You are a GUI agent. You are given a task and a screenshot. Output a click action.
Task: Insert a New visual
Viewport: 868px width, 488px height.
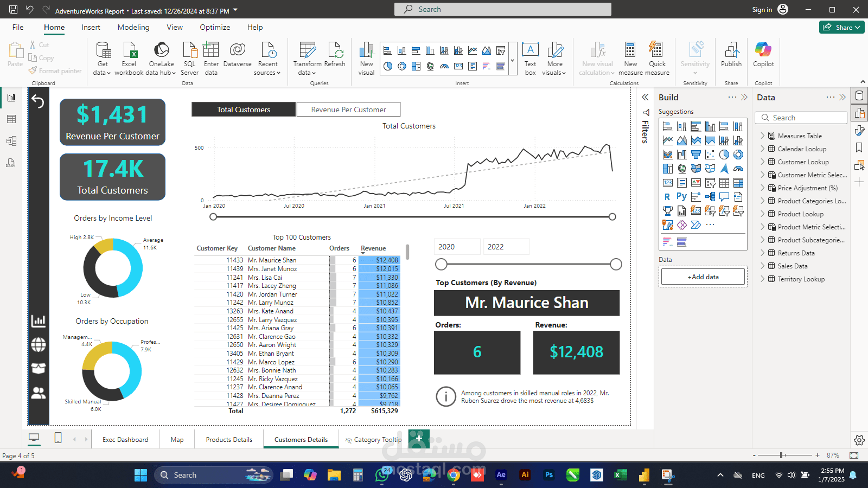pyautogui.click(x=366, y=58)
